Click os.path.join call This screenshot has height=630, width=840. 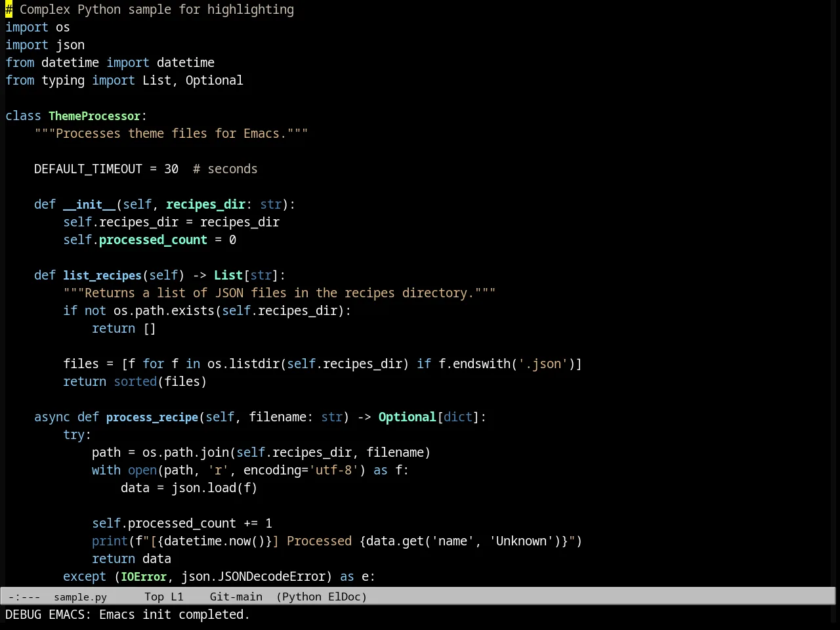186,452
